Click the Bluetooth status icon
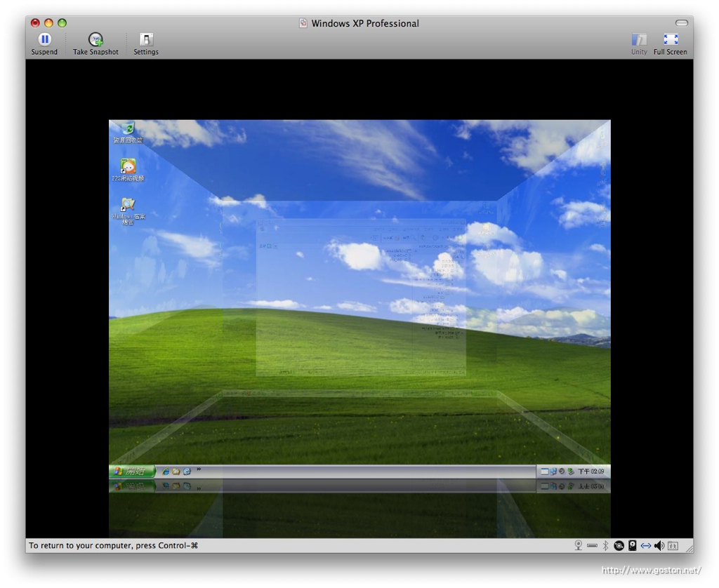719x588 pixels. [x=605, y=545]
